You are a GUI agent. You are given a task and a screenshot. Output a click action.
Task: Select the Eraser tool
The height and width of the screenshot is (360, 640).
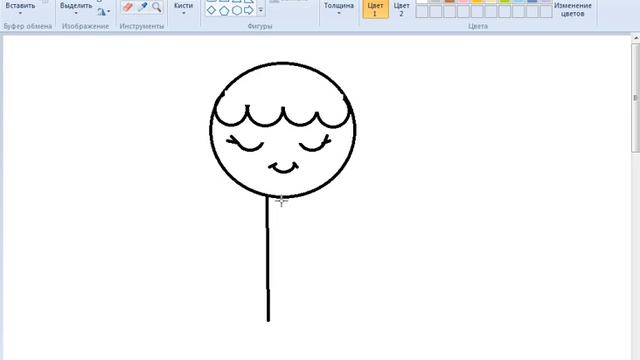(x=128, y=7)
